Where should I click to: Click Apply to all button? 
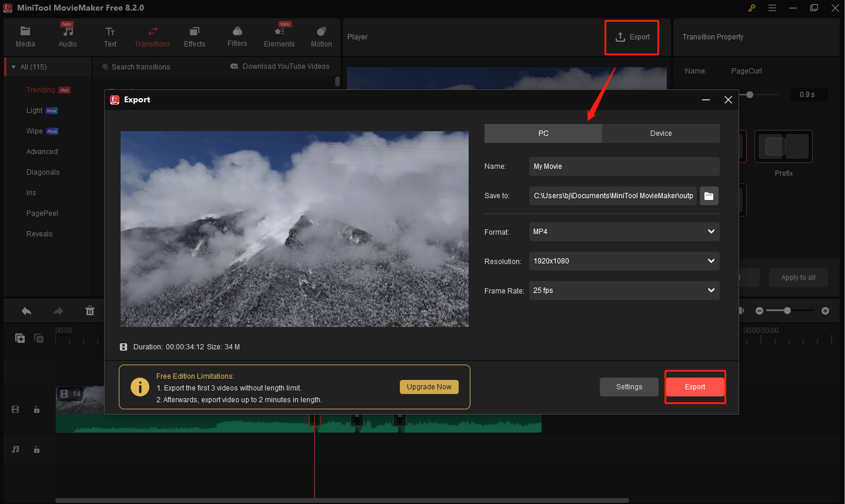pos(799,278)
